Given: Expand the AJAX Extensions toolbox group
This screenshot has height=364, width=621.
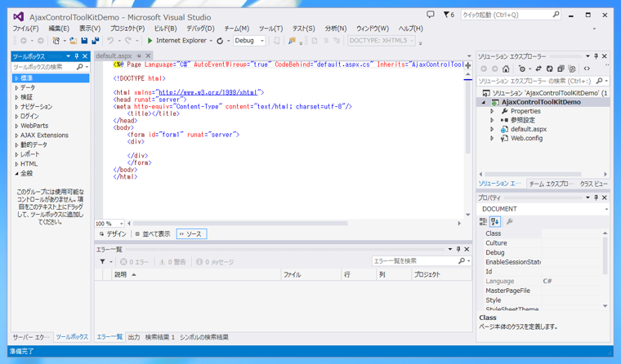Looking at the screenshot, I should (16, 135).
